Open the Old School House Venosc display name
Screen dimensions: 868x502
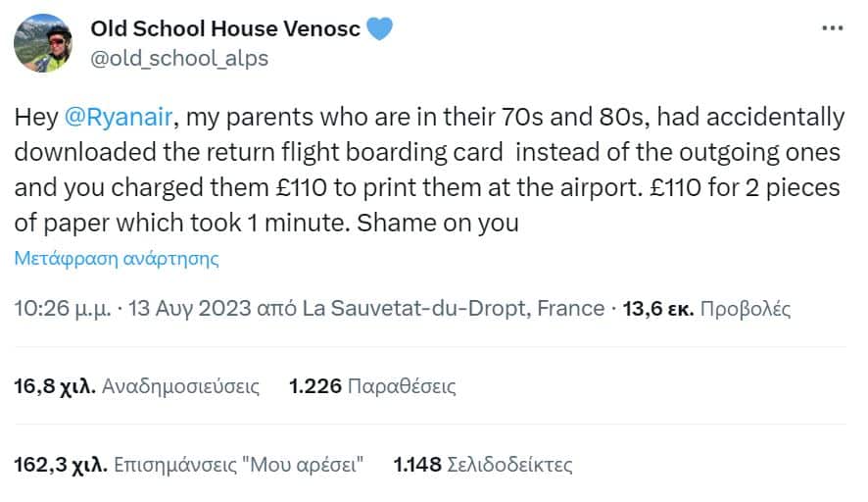point(225,29)
